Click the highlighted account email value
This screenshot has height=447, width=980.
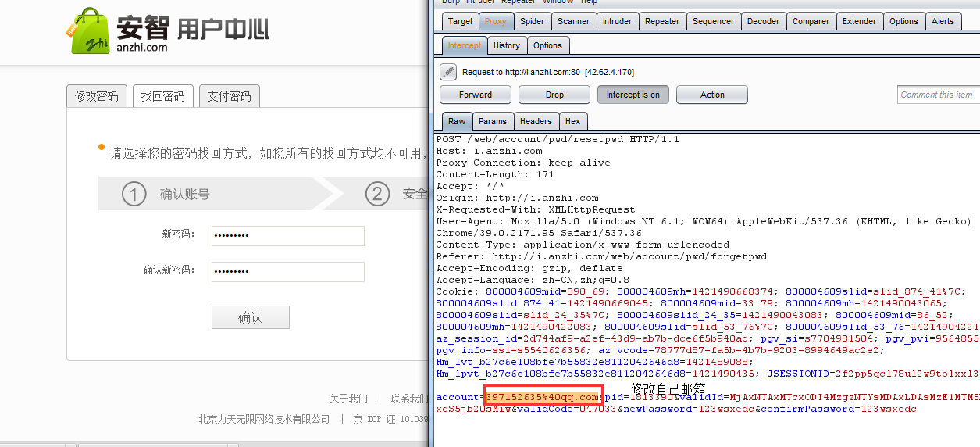(542, 397)
